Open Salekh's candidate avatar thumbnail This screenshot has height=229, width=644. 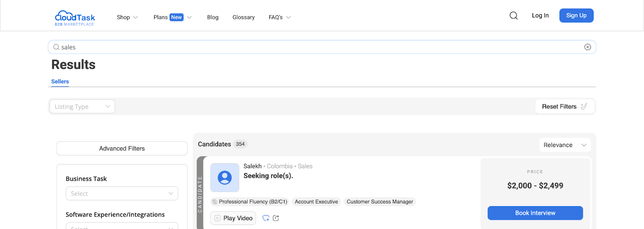[x=225, y=178]
